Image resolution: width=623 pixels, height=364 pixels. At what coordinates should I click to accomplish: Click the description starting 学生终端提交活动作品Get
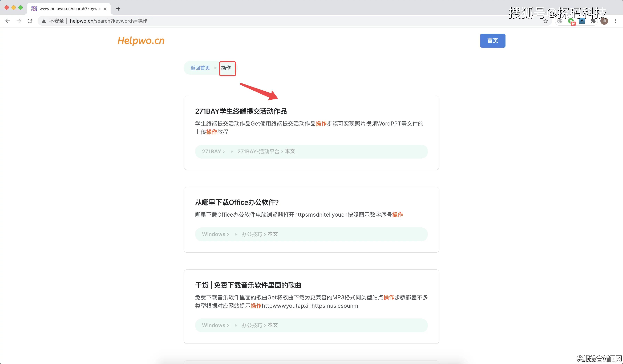309,128
